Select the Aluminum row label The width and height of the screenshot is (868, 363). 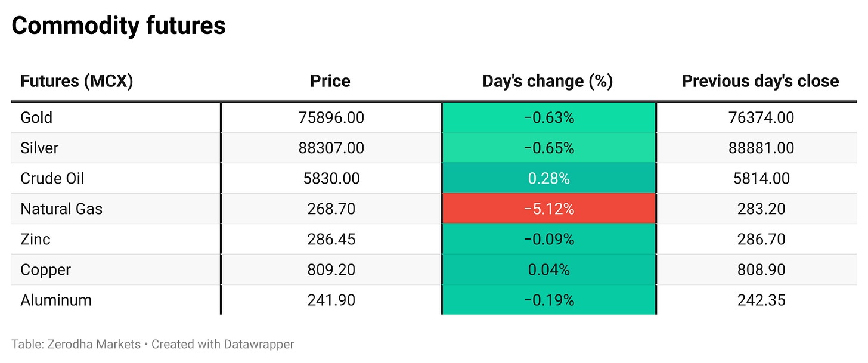tap(56, 300)
